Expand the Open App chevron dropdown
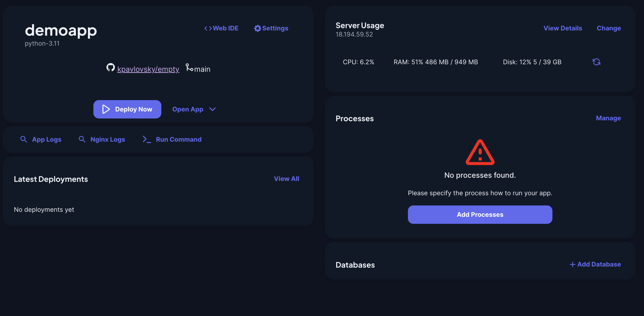This screenshot has height=316, width=644. point(212,109)
